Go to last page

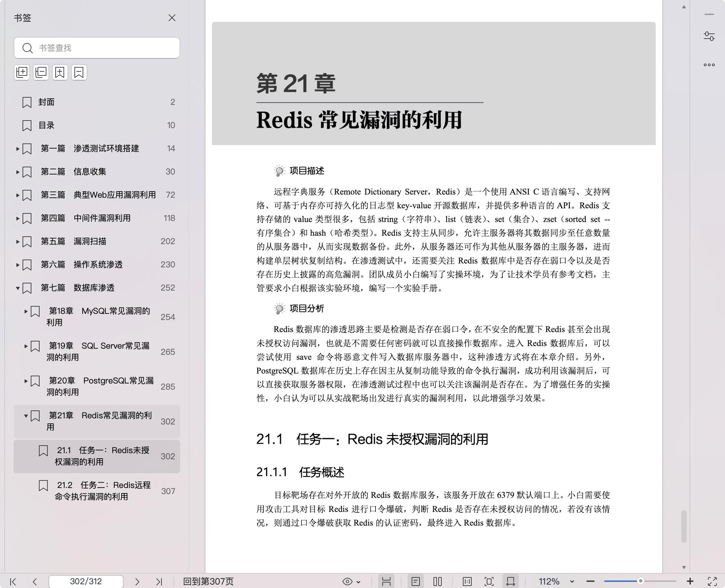click(159, 582)
